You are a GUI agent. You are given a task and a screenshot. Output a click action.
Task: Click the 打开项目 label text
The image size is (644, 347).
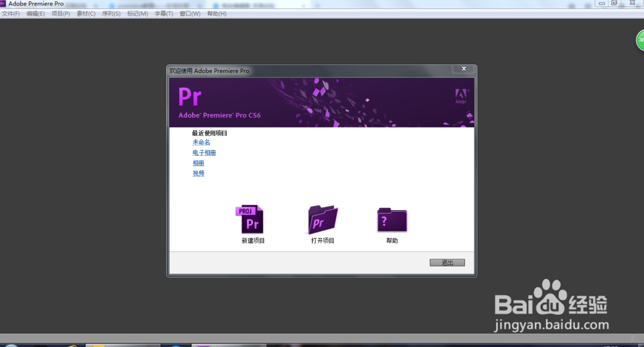323,241
